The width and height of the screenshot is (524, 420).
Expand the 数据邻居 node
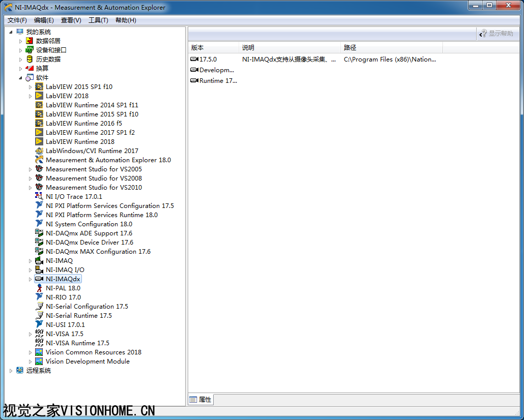coord(21,41)
